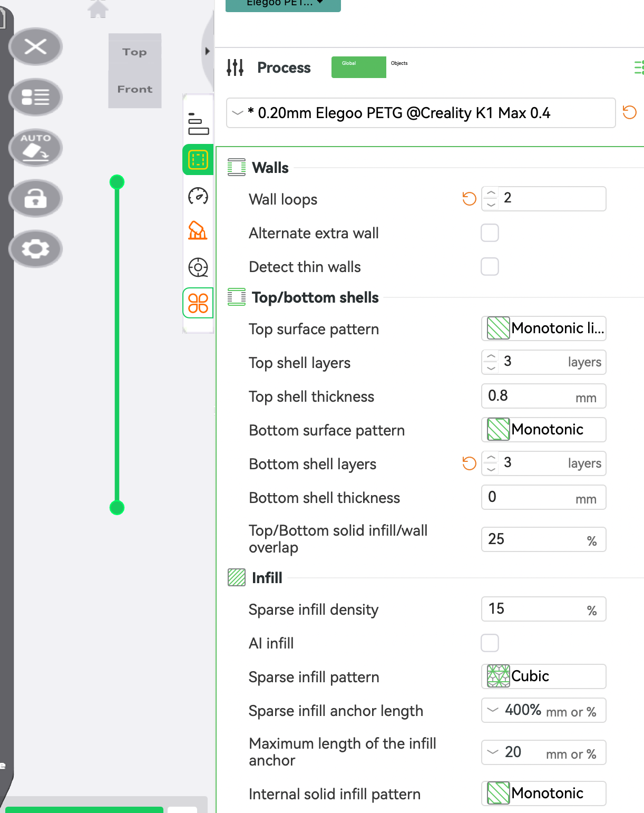
Task: Open Bottom surface pattern dropdown
Action: 544,430
